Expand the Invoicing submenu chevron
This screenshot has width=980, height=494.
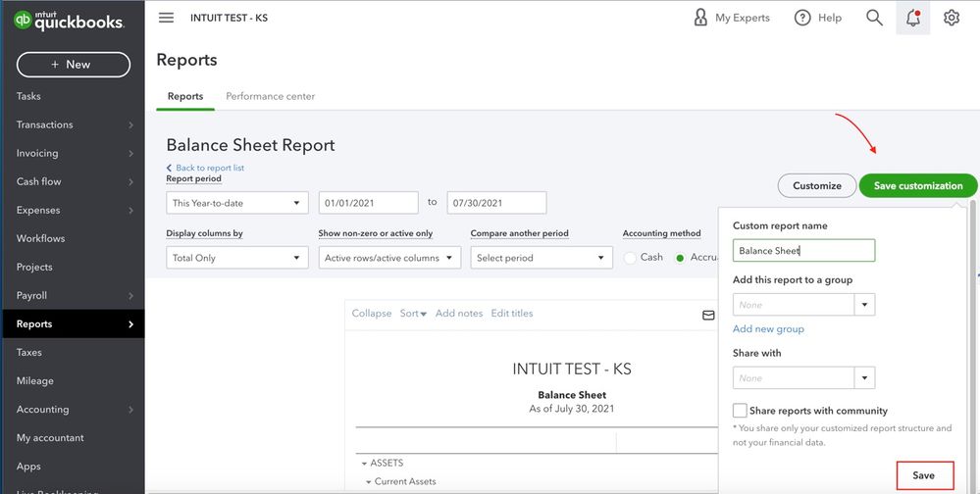[130, 153]
